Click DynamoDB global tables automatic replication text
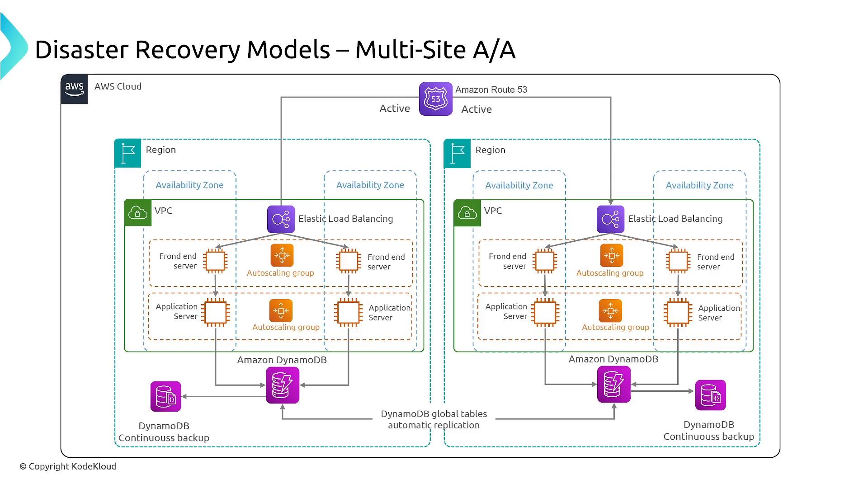868x488 pixels. point(434,419)
